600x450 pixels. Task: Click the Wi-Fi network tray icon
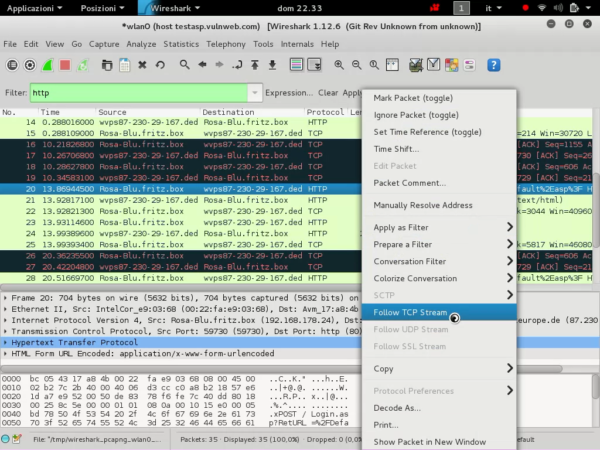tap(541, 8)
